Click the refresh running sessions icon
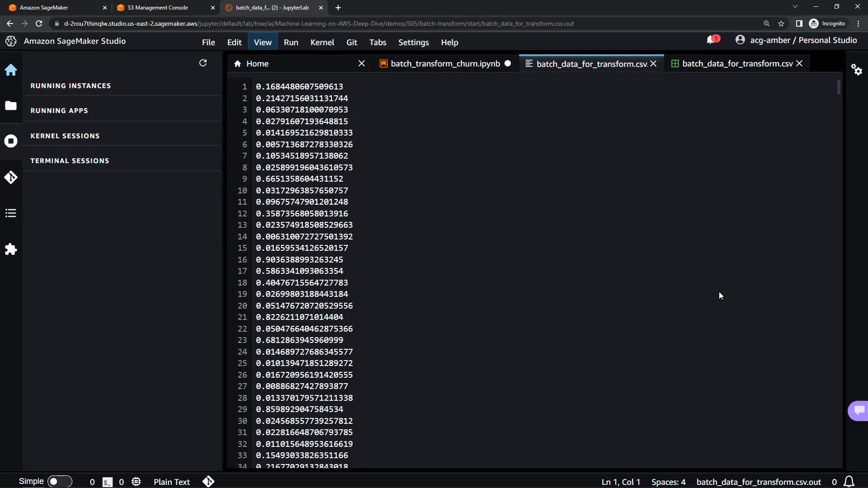This screenshot has height=488, width=868. pyautogui.click(x=203, y=63)
